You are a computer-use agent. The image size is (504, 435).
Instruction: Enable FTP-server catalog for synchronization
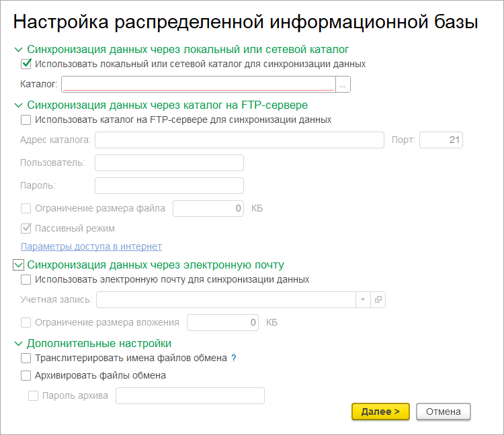pos(26,119)
